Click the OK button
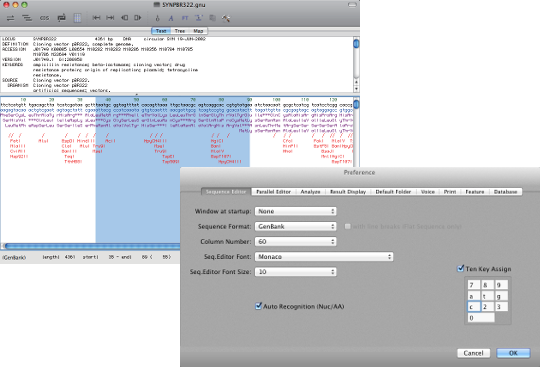540x367 pixels. point(513,353)
